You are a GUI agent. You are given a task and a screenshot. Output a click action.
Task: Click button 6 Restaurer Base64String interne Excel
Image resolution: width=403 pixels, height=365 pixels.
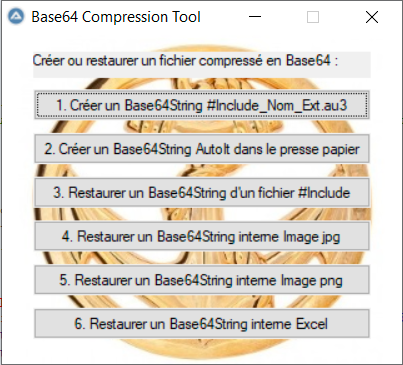(202, 324)
